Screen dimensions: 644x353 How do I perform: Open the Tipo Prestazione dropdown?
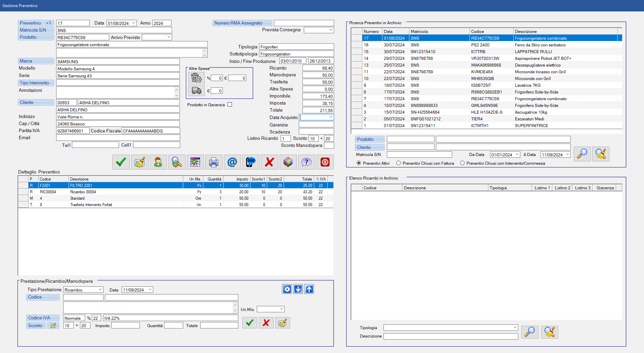(100, 290)
